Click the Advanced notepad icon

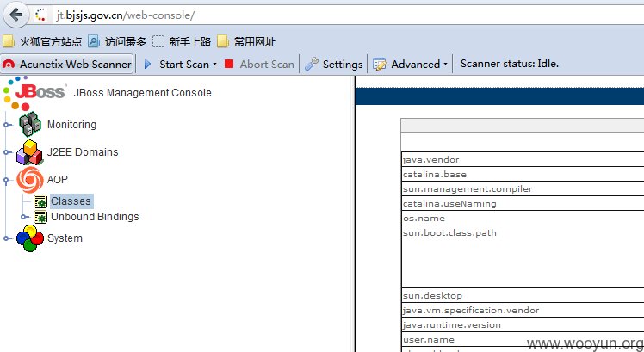[379, 64]
